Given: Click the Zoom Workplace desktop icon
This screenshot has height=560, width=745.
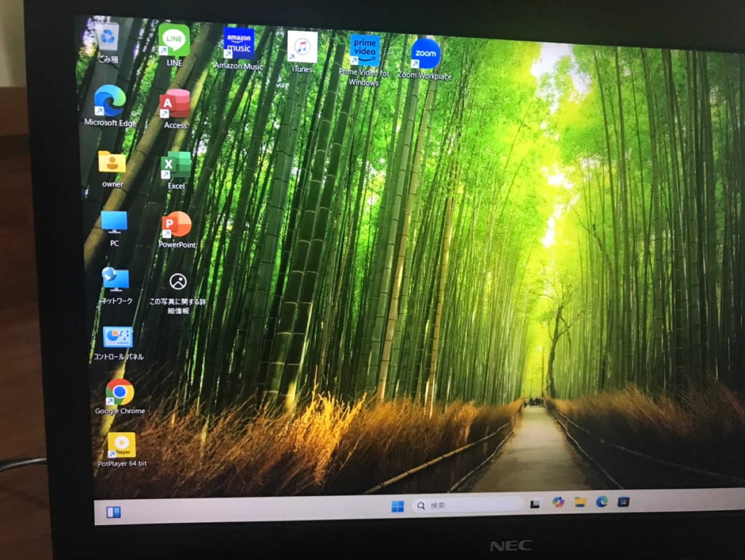Looking at the screenshot, I should tap(425, 54).
